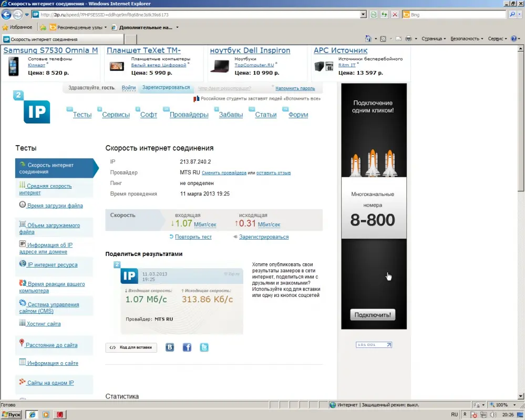The height and width of the screenshot is (420, 525).
Task: Open the Софт navigation item
Action: click(148, 115)
